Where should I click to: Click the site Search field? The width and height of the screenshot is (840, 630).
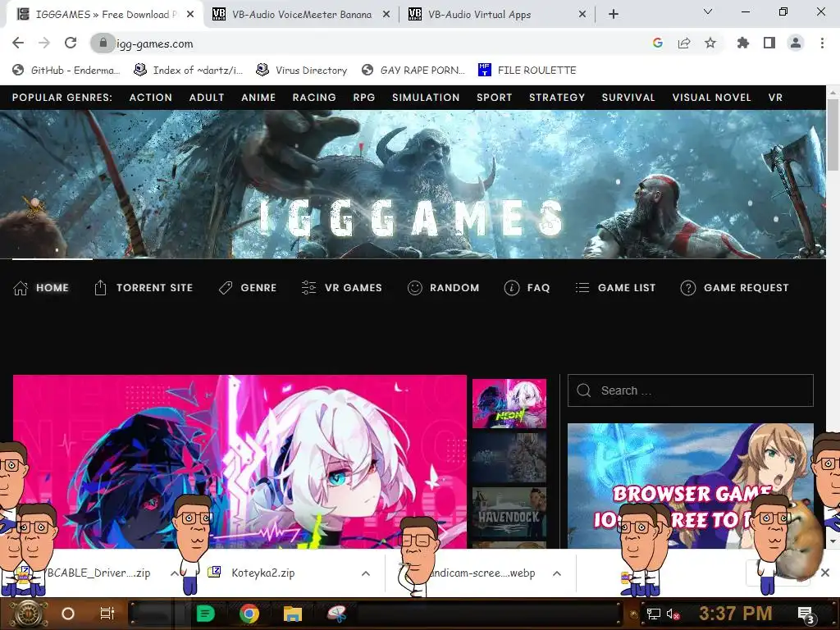tap(690, 390)
